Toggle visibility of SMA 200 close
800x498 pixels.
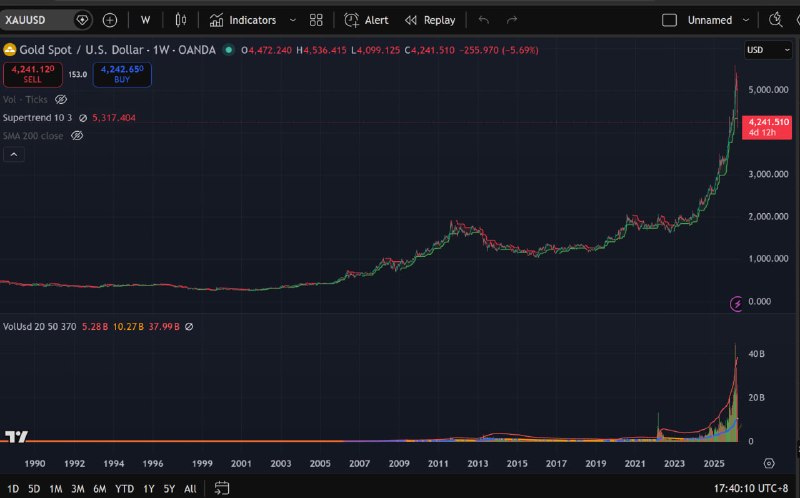point(77,135)
